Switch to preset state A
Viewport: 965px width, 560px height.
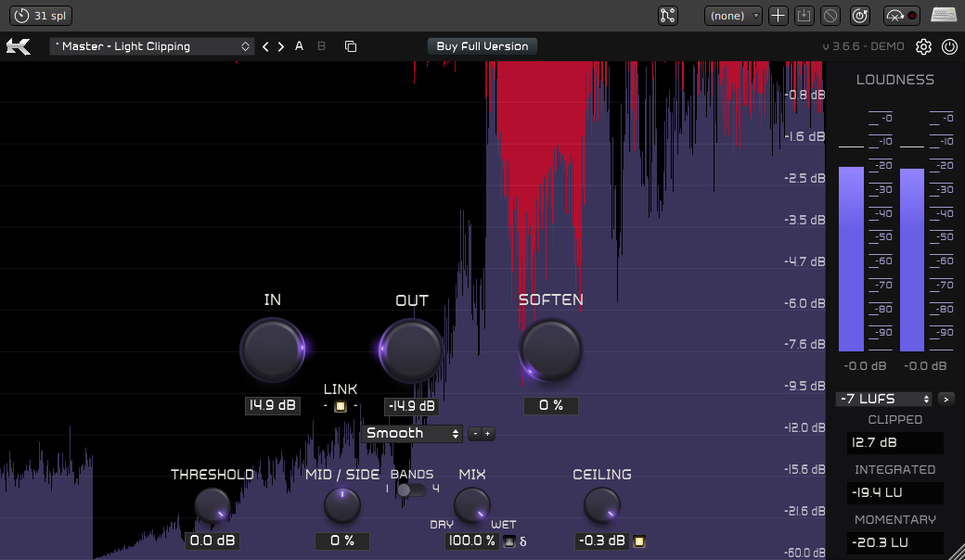[x=299, y=46]
